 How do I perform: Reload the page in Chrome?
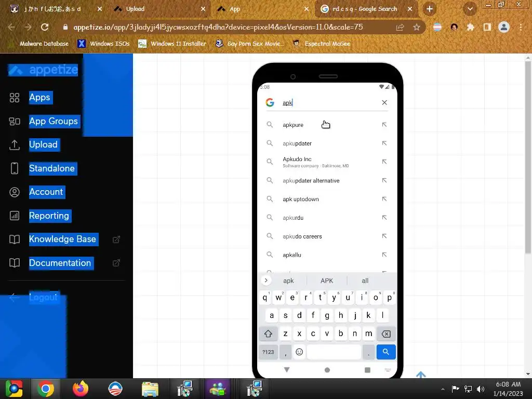click(45, 27)
